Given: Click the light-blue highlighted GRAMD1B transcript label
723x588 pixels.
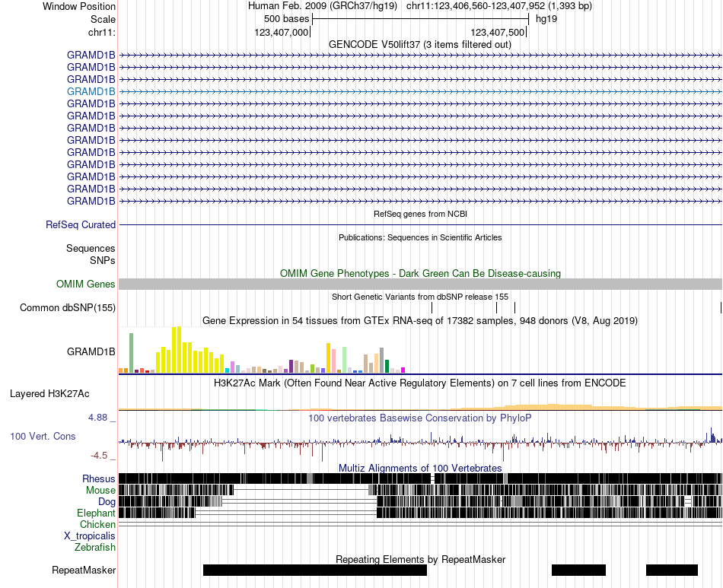Looking at the screenshot, I should click(x=91, y=92).
